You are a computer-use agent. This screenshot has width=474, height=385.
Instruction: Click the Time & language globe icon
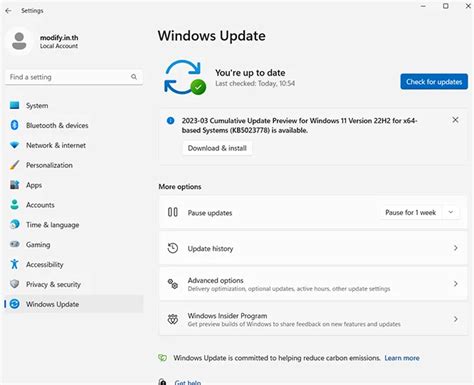pyautogui.click(x=14, y=224)
